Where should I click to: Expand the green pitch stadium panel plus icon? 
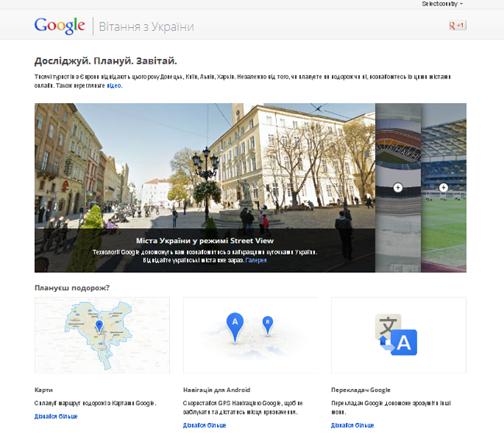point(444,187)
